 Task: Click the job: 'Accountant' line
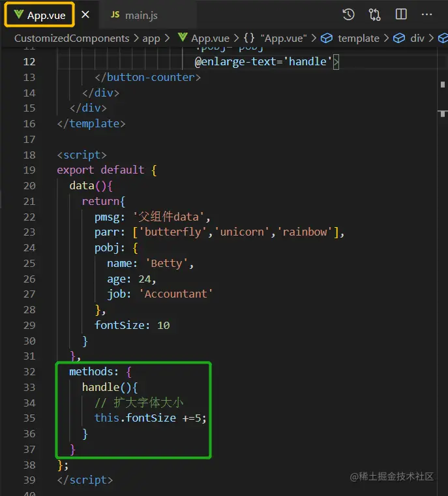(160, 294)
